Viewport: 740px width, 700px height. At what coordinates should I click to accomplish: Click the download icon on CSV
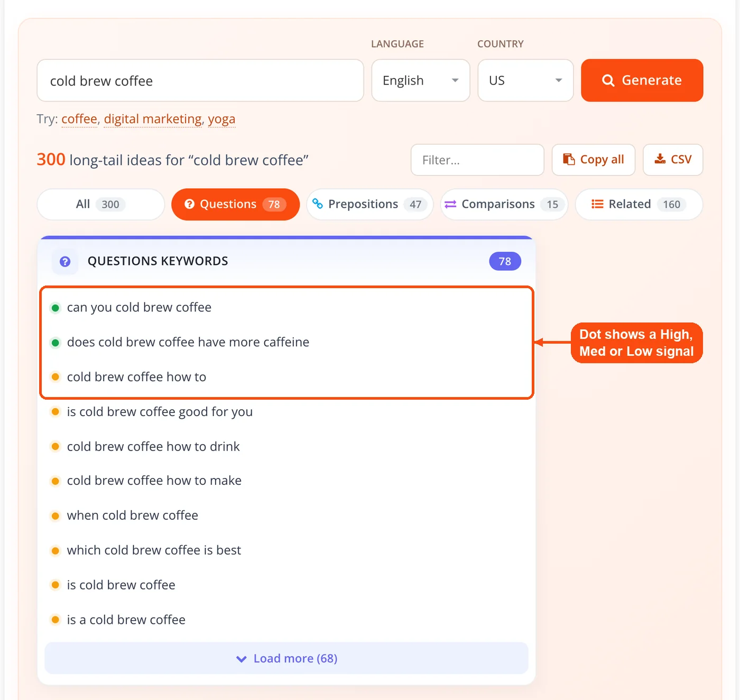(x=660, y=159)
